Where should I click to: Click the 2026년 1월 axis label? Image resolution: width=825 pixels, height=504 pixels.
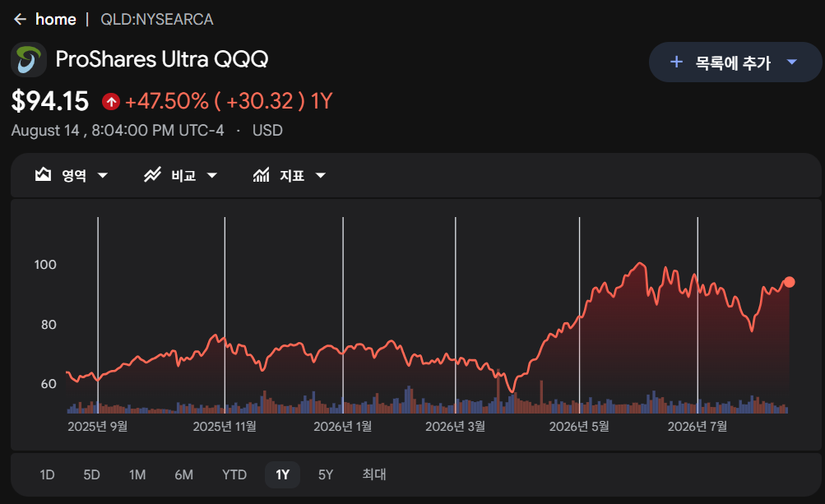pyautogui.click(x=342, y=427)
